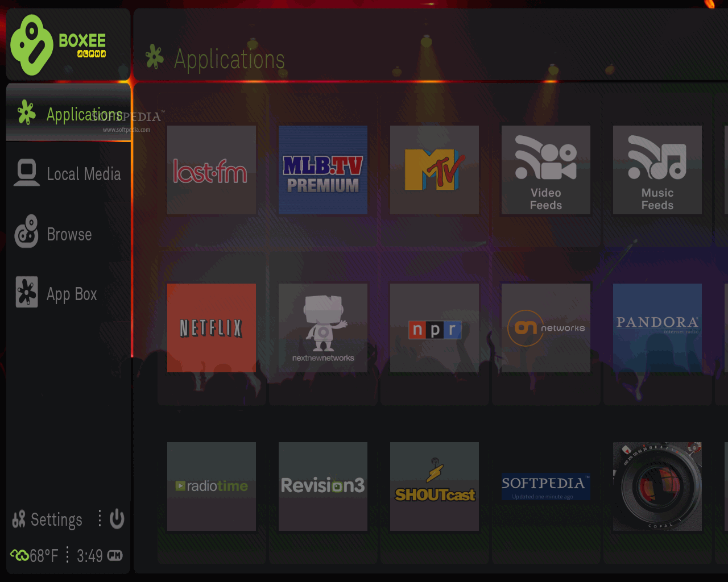
Task: Open the Music Feeds app
Action: tap(657, 170)
